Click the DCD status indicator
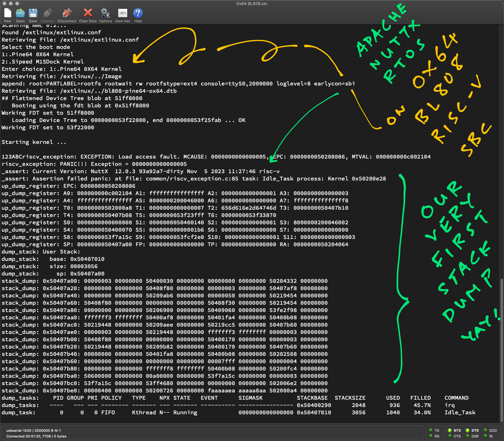The width and height of the screenshot is (504, 441). (485, 431)
